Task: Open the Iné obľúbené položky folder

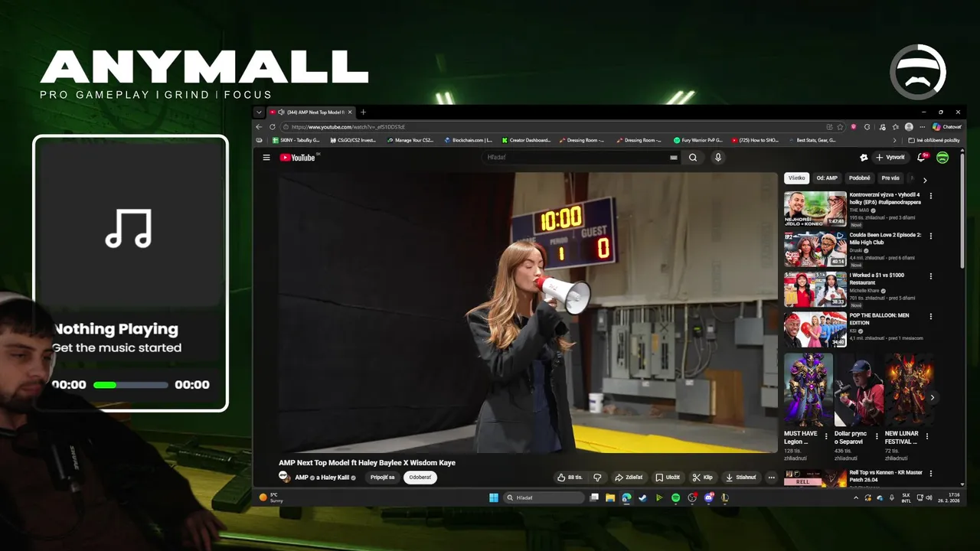Action: (933, 141)
